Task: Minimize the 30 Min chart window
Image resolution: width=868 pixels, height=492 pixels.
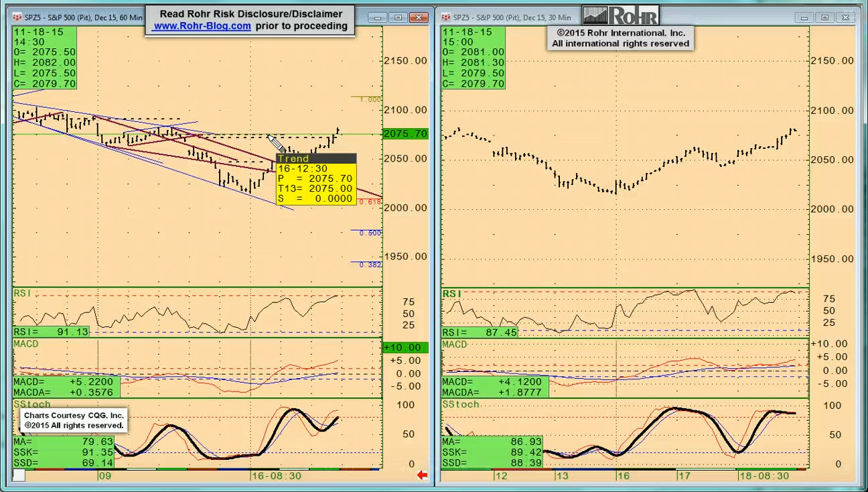Action: pos(804,17)
